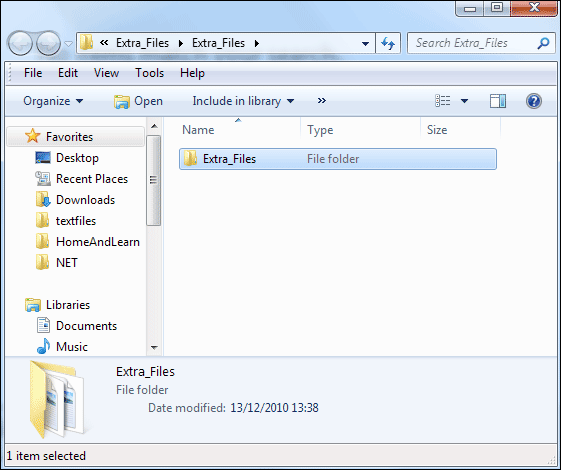Select first Extra_Files breadcrumb in address bar
Image resolution: width=561 pixels, height=470 pixels.
pos(142,43)
